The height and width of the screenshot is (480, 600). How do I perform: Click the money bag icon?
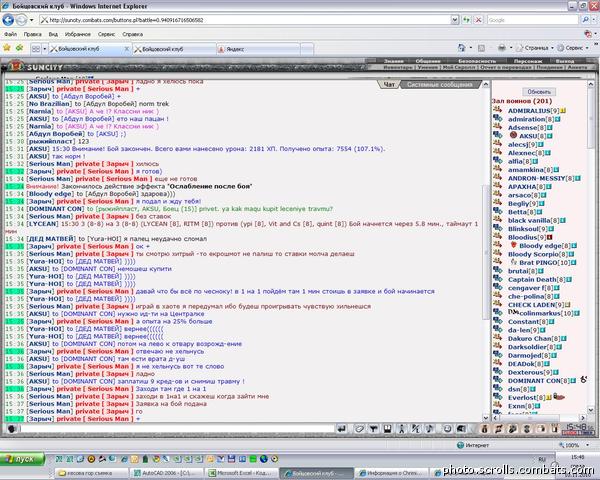pyautogui.click(x=484, y=429)
